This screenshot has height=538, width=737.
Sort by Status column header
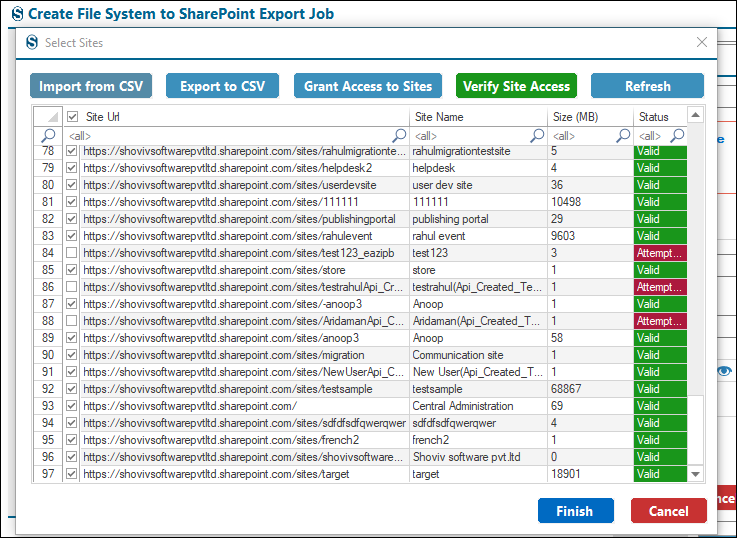click(660, 117)
